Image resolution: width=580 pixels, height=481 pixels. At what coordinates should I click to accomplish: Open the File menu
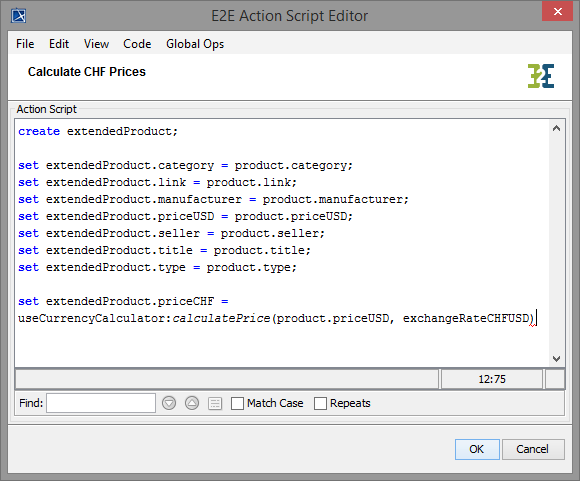pos(25,44)
